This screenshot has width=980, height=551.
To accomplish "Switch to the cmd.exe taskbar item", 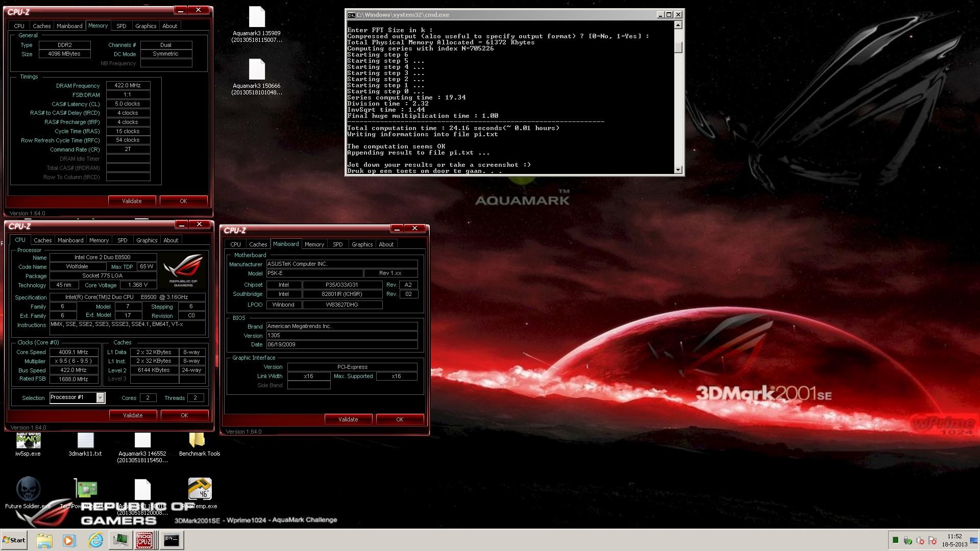I will coord(171,540).
